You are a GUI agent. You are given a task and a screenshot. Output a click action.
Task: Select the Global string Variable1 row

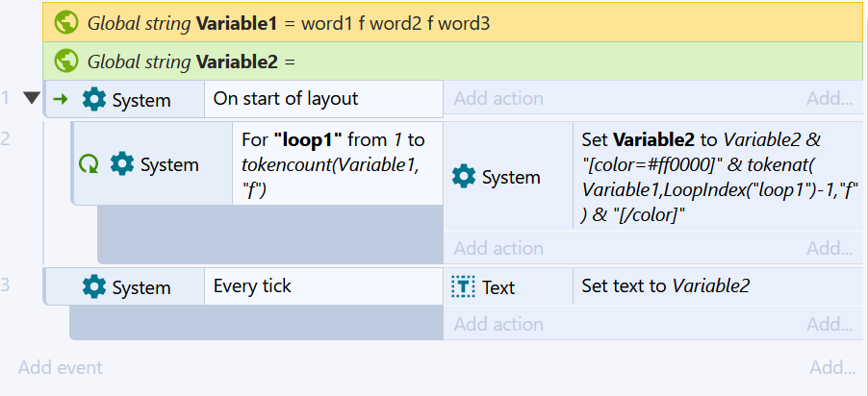[453, 23]
